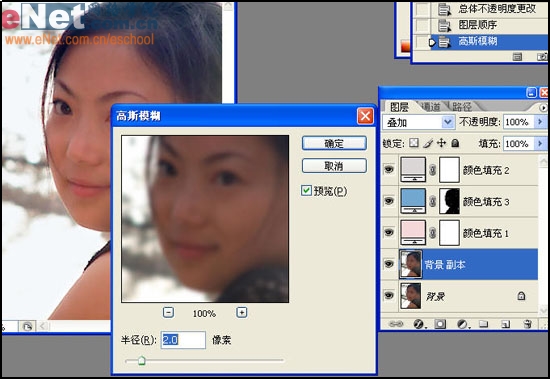The image size is (550, 379).
Task: Open the new adjustment layer menu
Action: coord(463,324)
